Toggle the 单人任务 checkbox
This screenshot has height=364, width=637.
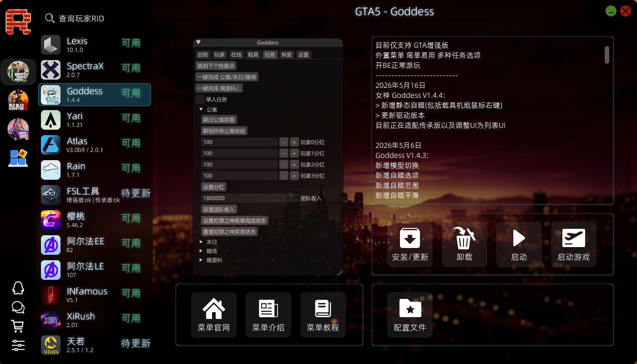click(200, 99)
